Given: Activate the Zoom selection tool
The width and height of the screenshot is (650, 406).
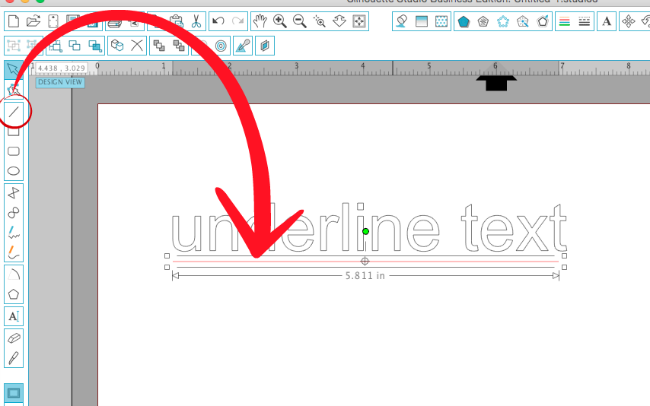Looking at the screenshot, I should [x=319, y=21].
